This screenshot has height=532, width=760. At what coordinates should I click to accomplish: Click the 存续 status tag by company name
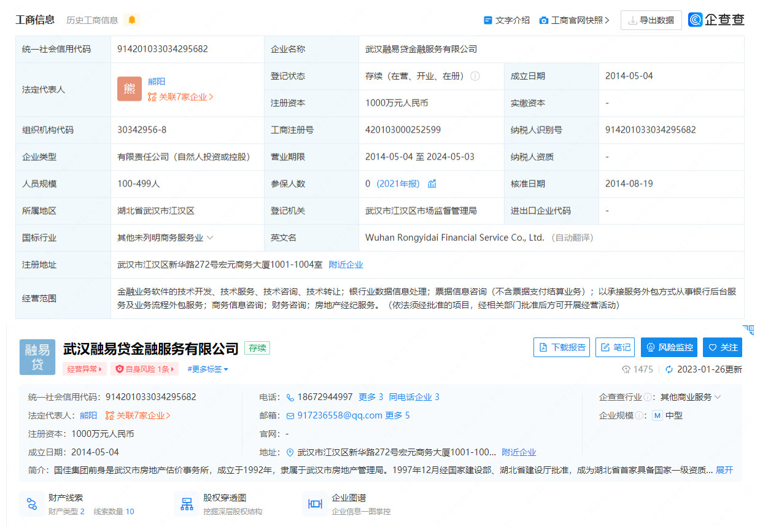257,349
